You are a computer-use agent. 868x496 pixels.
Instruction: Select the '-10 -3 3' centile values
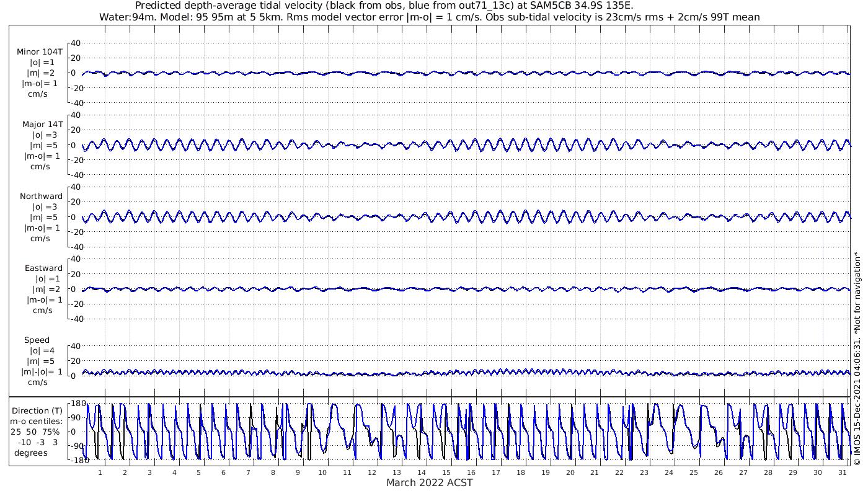coord(38,442)
